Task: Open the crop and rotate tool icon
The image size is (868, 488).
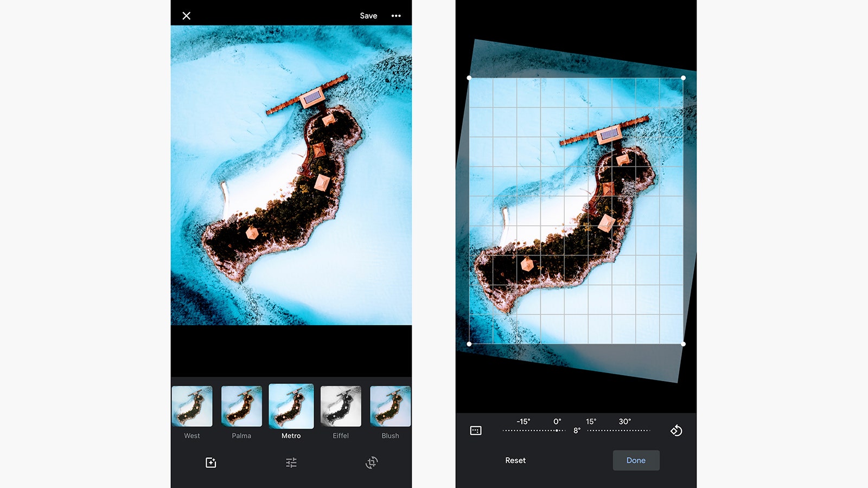Action: point(372,463)
